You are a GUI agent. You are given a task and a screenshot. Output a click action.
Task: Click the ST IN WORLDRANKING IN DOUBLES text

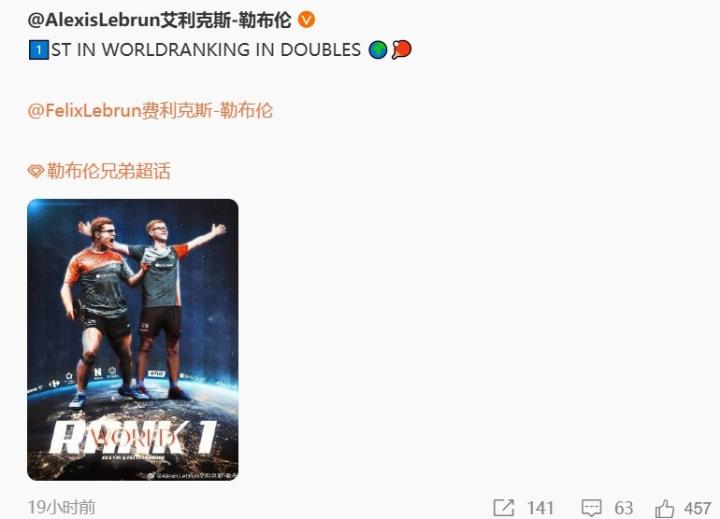(x=206, y=50)
